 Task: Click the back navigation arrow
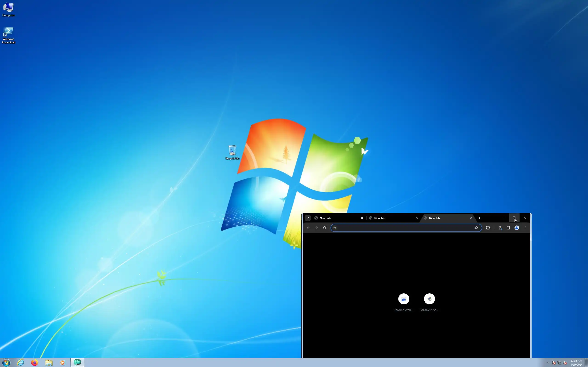(308, 228)
